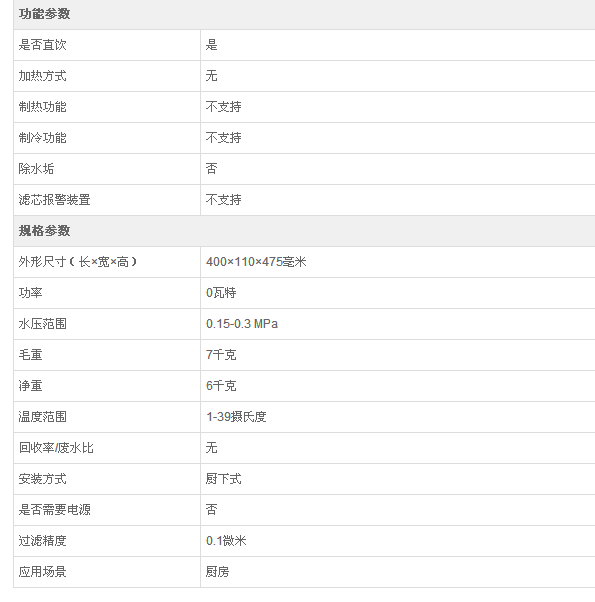
Task: Select the 是否直饮 row label
Action: [42, 45]
